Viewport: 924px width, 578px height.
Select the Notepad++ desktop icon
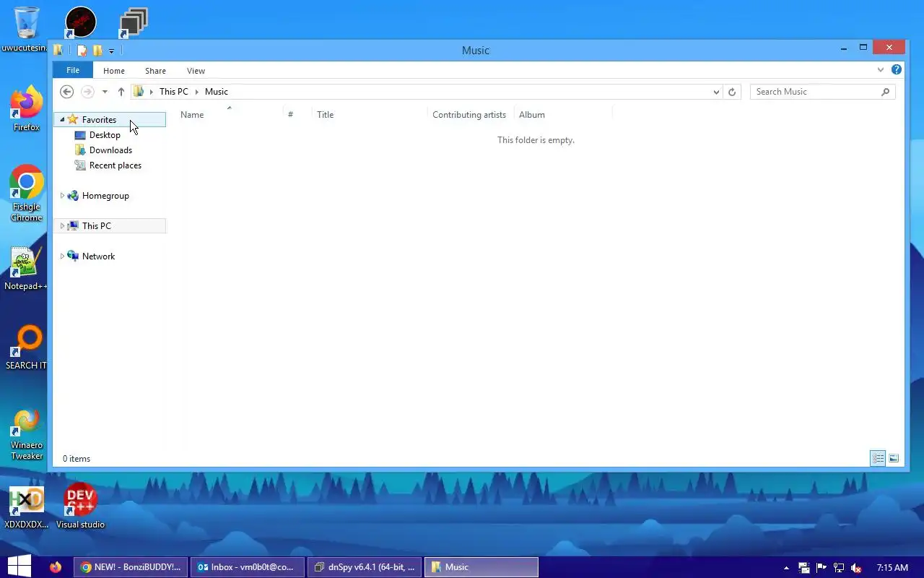26,269
